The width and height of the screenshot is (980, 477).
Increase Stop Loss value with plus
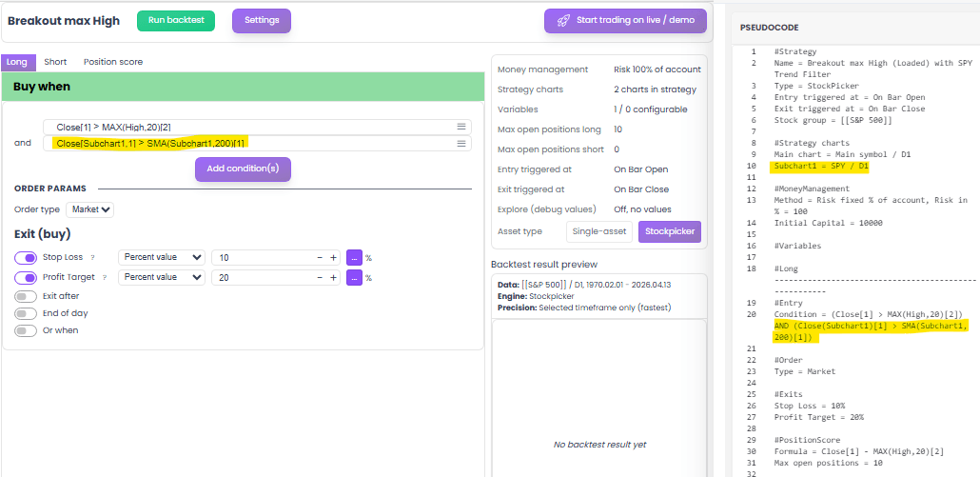[333, 257]
